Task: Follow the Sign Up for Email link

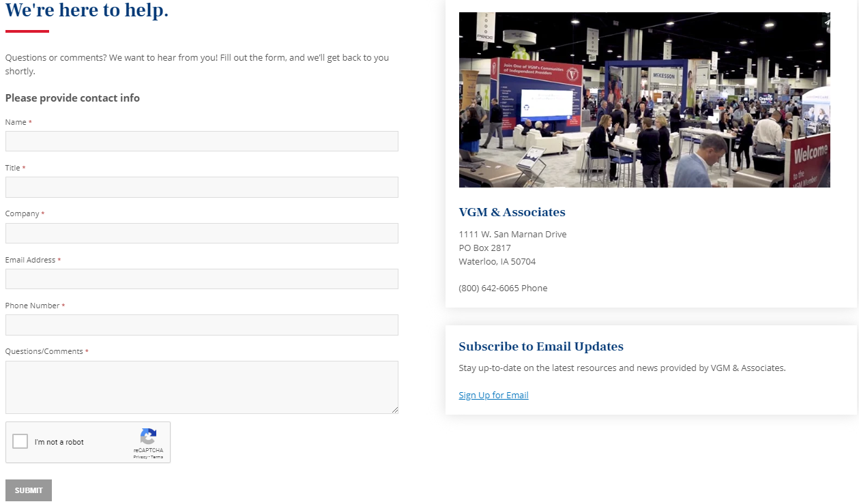Action: tap(493, 396)
